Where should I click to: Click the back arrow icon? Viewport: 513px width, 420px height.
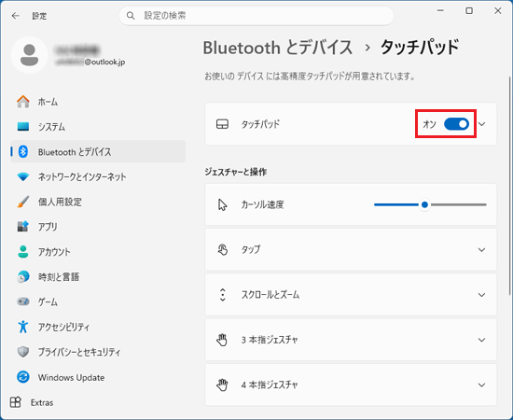15,16
